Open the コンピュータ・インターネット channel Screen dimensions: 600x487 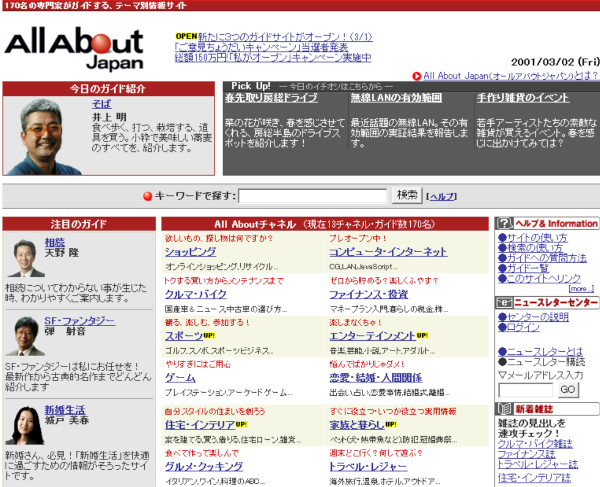[x=388, y=252]
